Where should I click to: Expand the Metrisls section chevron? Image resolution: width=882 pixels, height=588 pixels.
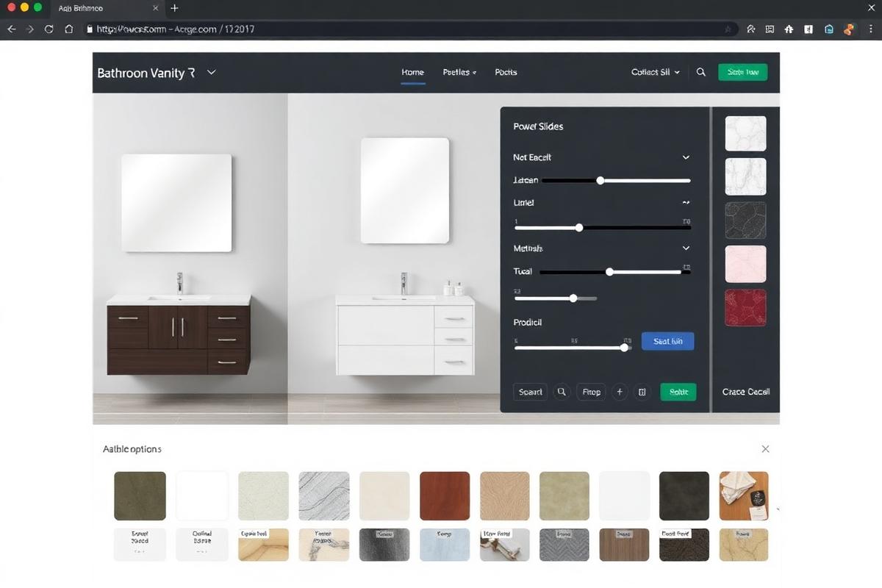[x=685, y=248]
